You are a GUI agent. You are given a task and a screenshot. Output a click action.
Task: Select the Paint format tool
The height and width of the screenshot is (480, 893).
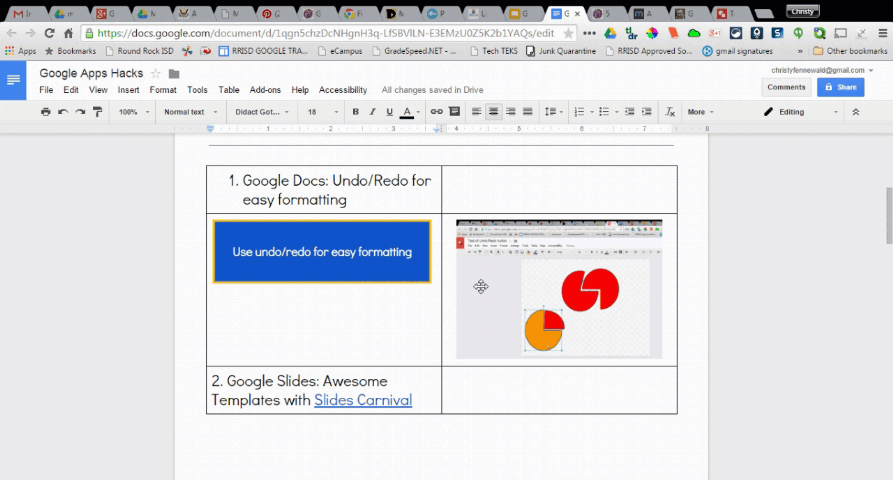click(97, 112)
